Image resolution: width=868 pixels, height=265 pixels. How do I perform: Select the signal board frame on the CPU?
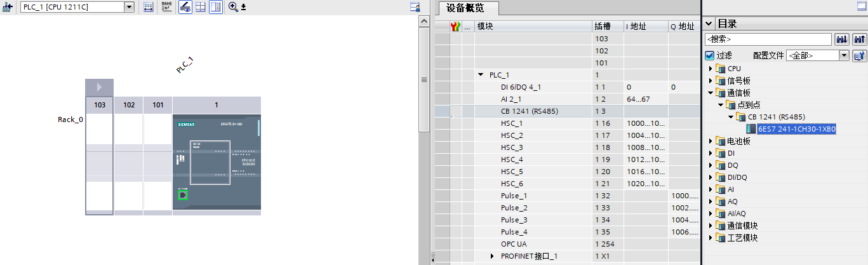tap(210, 162)
